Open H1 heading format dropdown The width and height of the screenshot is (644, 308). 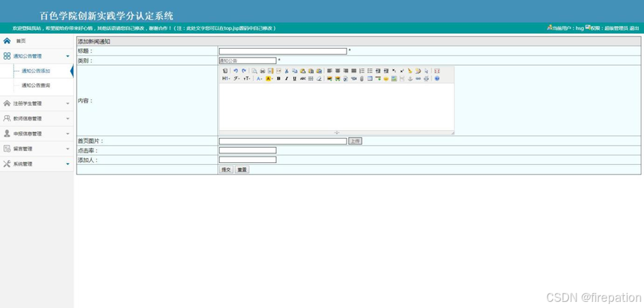[226, 78]
